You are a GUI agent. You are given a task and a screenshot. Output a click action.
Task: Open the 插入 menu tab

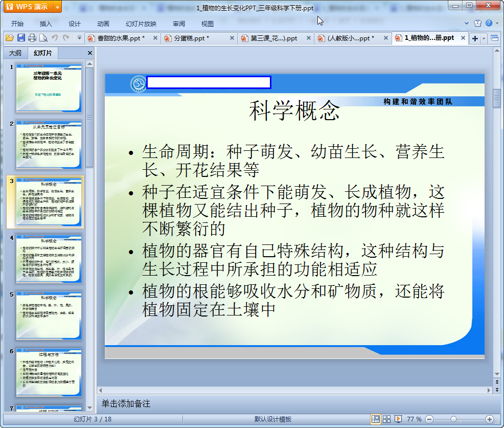pos(45,24)
